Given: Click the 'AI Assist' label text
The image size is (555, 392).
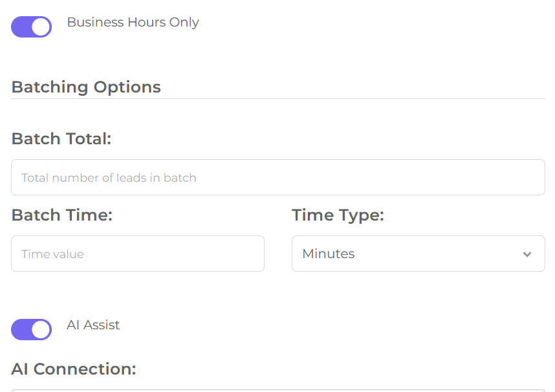Looking at the screenshot, I should point(93,325).
